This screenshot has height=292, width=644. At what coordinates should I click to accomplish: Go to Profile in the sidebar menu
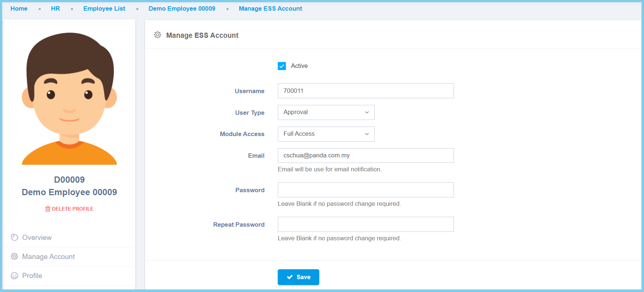coord(32,275)
